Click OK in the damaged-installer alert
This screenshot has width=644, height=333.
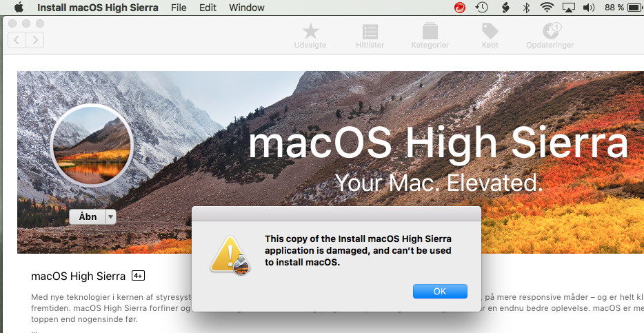pos(440,291)
